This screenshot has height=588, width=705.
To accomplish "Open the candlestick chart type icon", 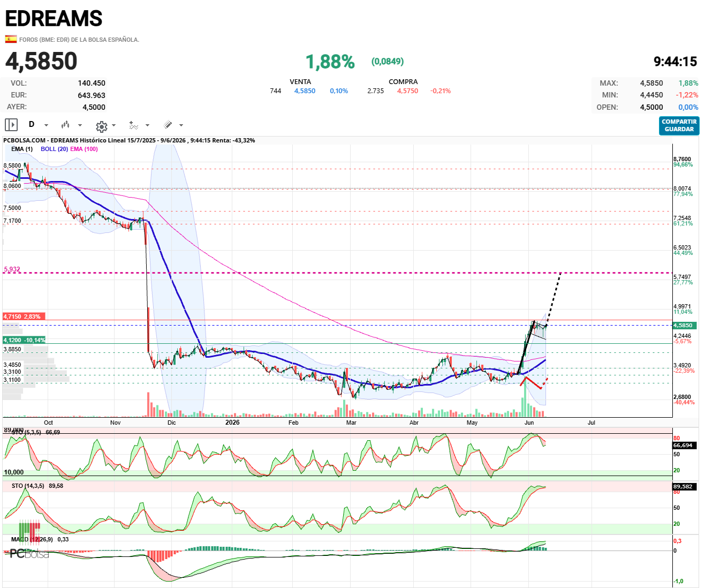I will pos(65,125).
